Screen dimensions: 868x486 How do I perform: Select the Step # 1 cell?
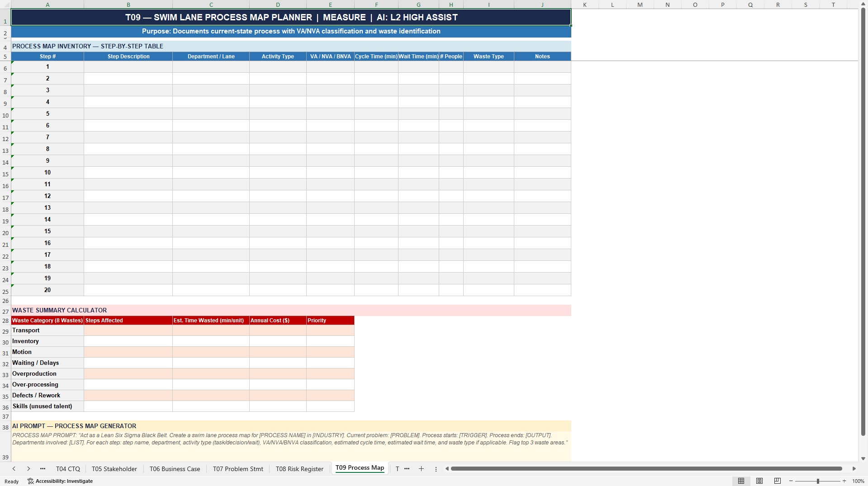[x=47, y=67]
